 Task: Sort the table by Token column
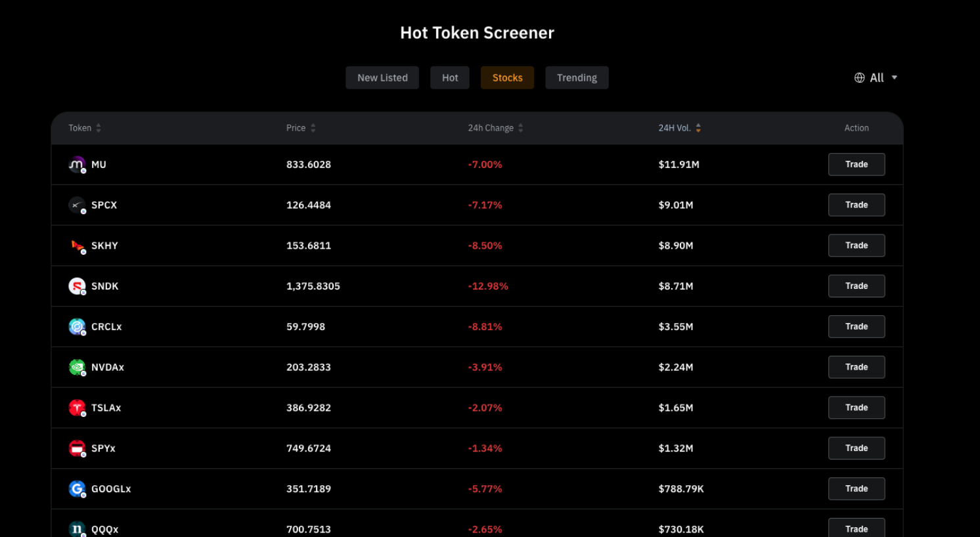(85, 128)
